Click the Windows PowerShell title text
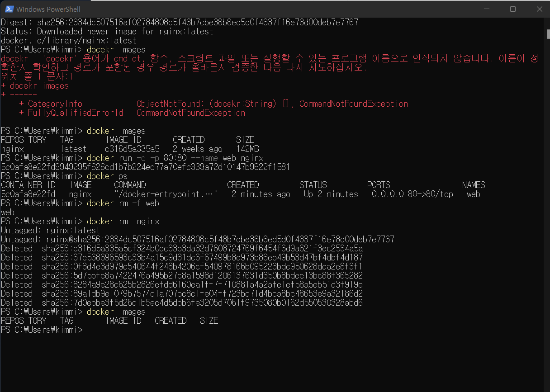The image size is (550, 392). click(x=48, y=9)
